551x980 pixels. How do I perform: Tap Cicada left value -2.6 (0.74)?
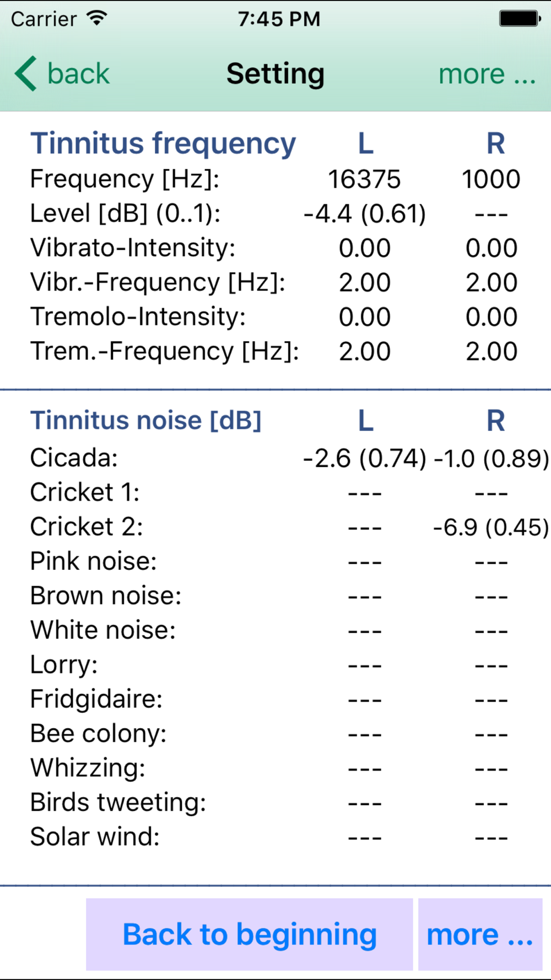pyautogui.click(x=365, y=459)
